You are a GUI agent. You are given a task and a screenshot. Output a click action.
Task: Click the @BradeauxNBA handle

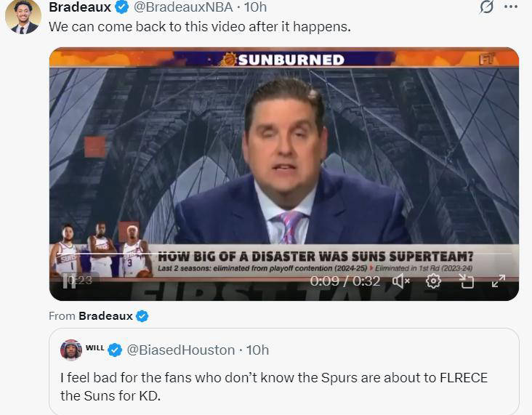click(x=183, y=7)
